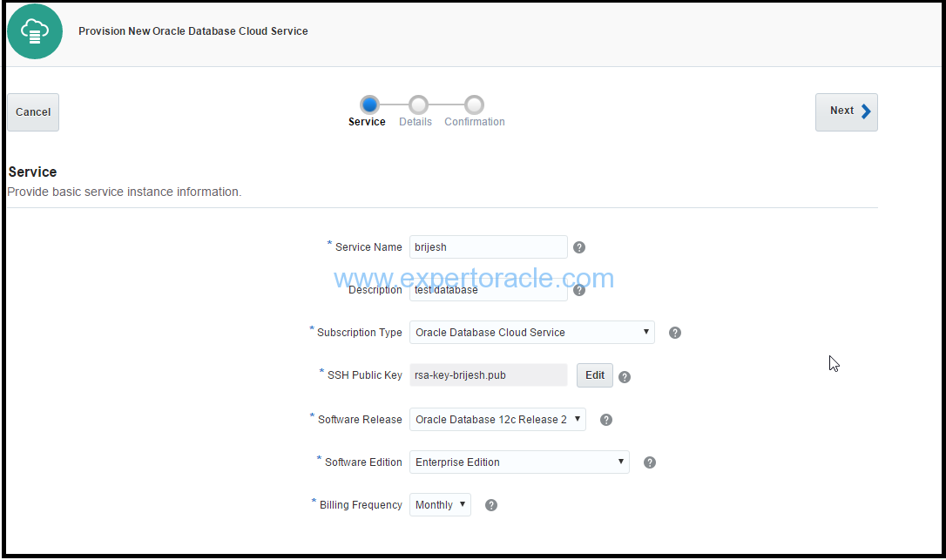
Task: Click the 'Service' section heading
Action: (x=32, y=172)
